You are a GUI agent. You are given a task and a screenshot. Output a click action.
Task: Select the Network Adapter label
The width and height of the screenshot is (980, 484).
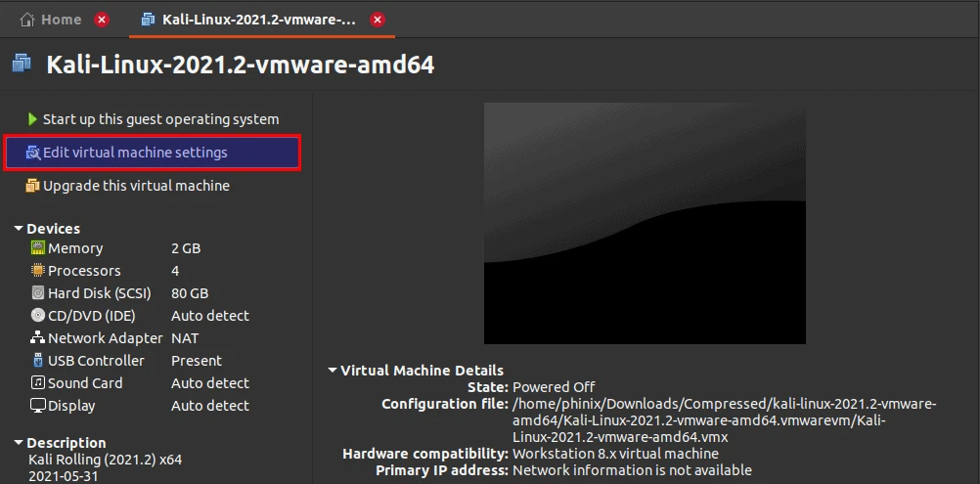106,338
